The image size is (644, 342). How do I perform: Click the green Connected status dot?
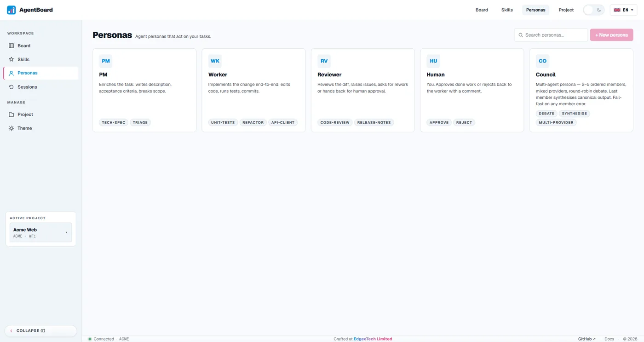click(90, 339)
